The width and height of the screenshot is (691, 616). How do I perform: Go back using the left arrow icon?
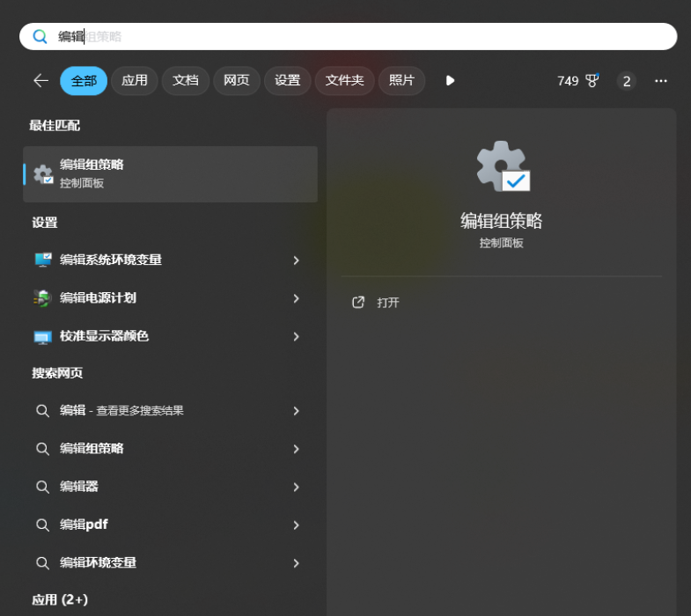[x=41, y=81]
